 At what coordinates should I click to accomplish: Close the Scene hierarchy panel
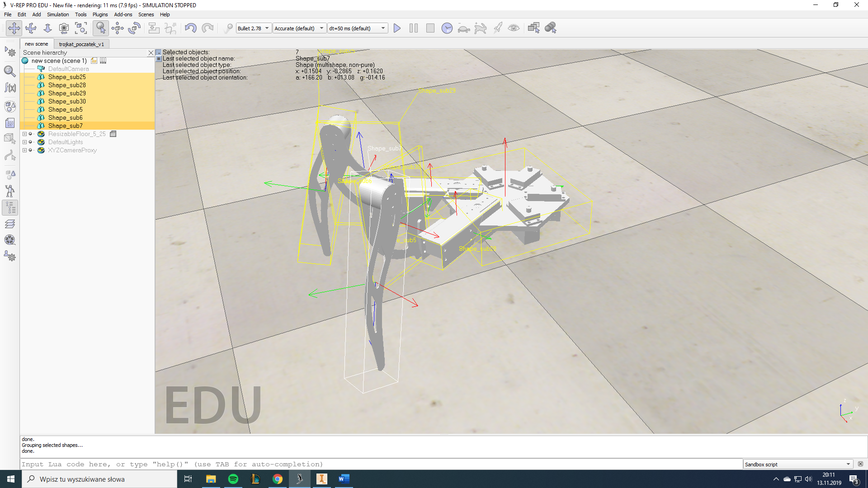coord(151,53)
